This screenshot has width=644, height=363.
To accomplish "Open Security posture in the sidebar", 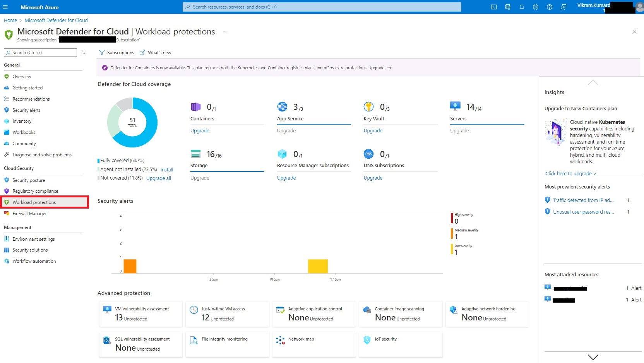I will pos(29,180).
